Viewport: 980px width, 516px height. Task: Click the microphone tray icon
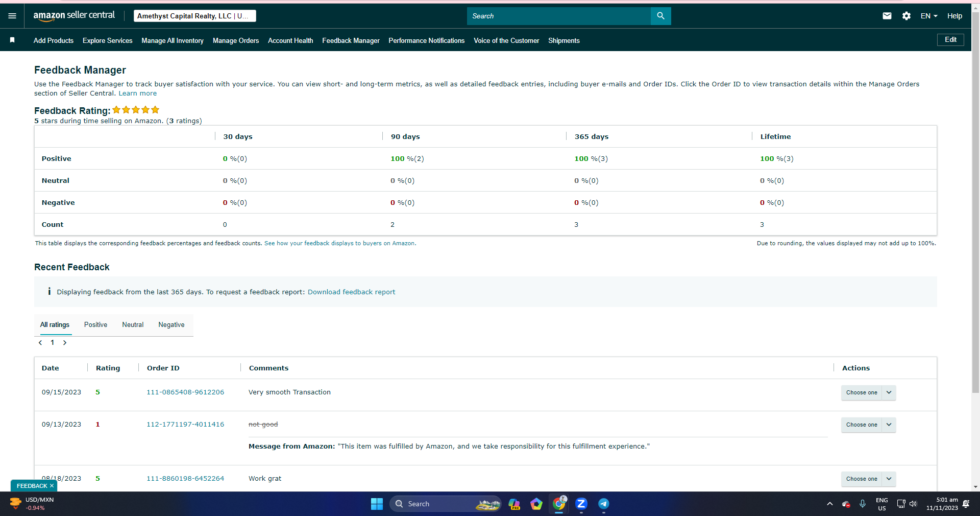pyautogui.click(x=863, y=504)
